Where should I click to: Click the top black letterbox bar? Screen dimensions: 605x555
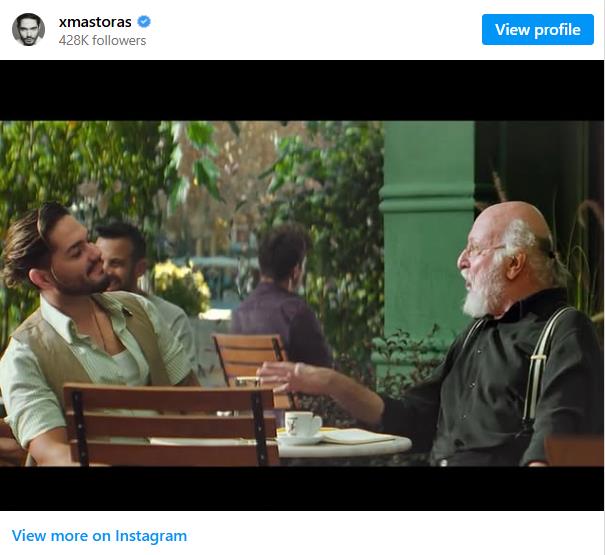coord(302,90)
